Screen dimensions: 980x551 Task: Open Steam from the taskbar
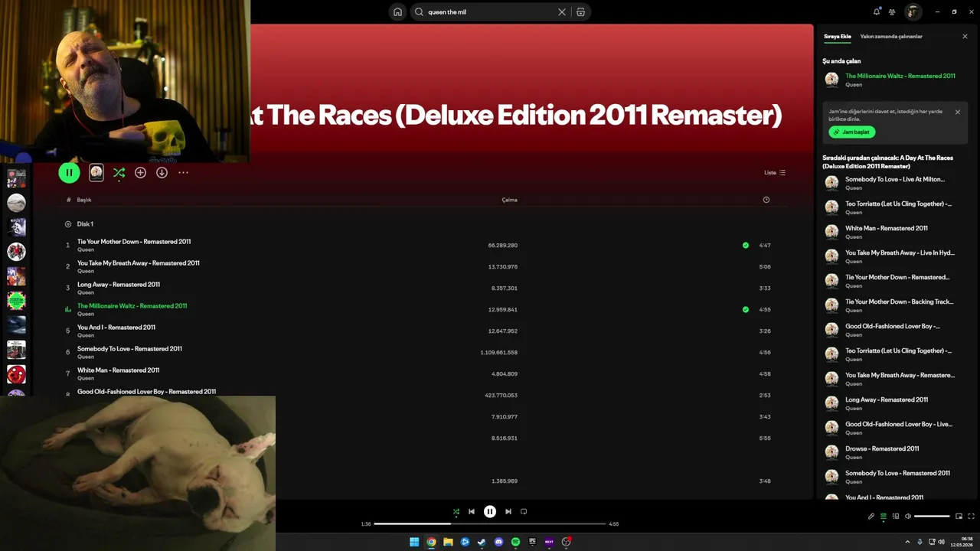(x=482, y=542)
